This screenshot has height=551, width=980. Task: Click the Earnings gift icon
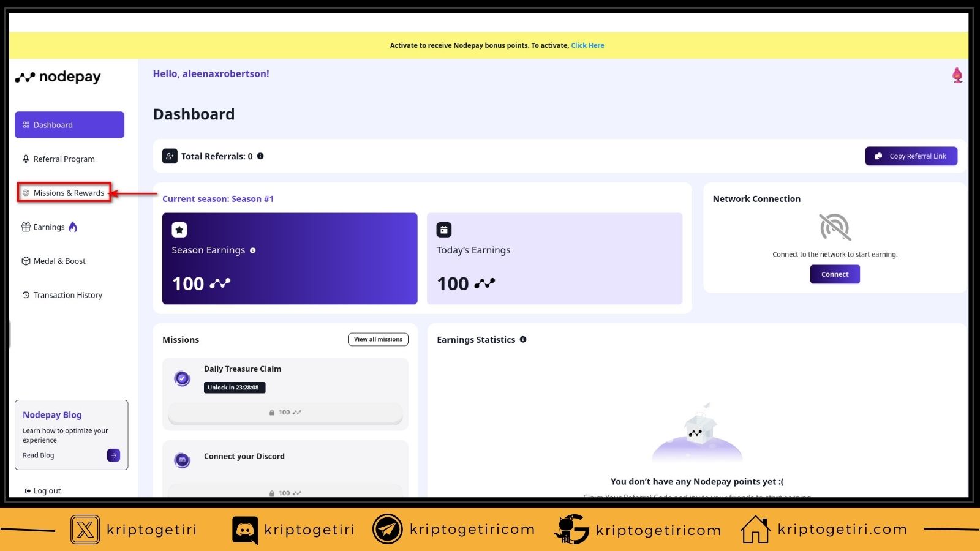tap(26, 227)
